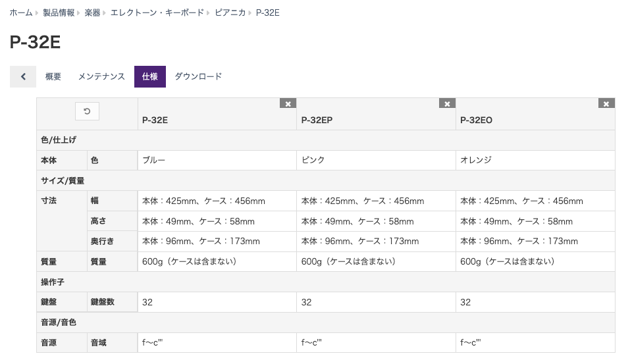Switch to the メンテナンス tab

(101, 76)
